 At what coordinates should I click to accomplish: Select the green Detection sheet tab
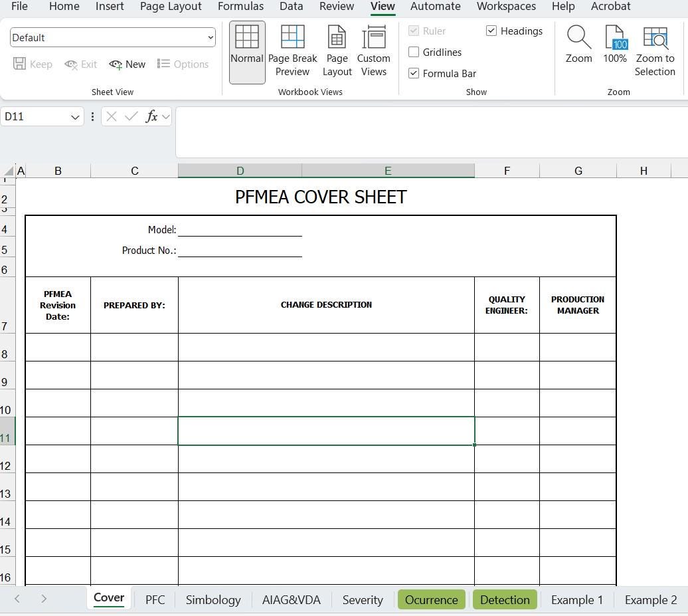505,600
